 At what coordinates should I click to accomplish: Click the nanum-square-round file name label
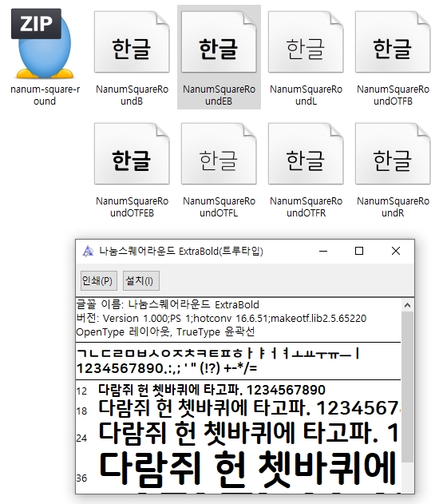[45, 95]
